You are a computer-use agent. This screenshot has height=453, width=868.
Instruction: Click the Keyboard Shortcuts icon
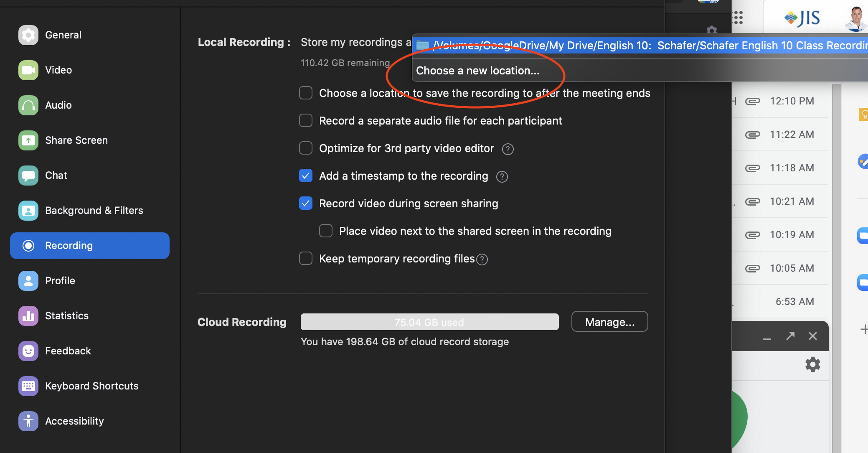point(28,386)
